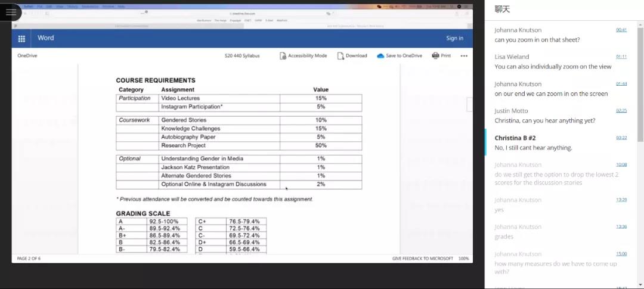Jump to chat timestamp 01:11

(621, 57)
